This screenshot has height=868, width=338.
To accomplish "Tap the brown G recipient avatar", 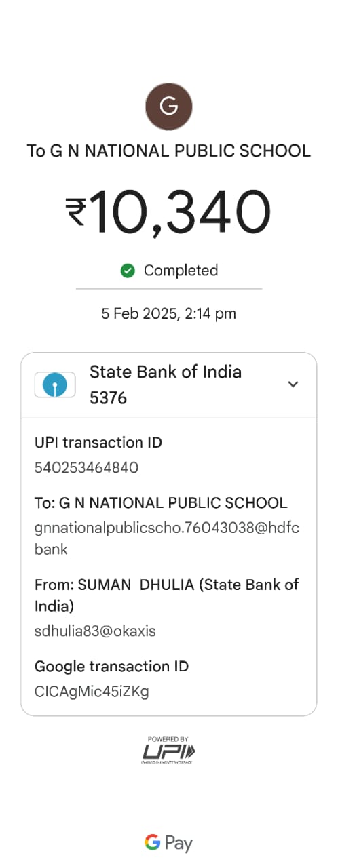I will click(169, 106).
